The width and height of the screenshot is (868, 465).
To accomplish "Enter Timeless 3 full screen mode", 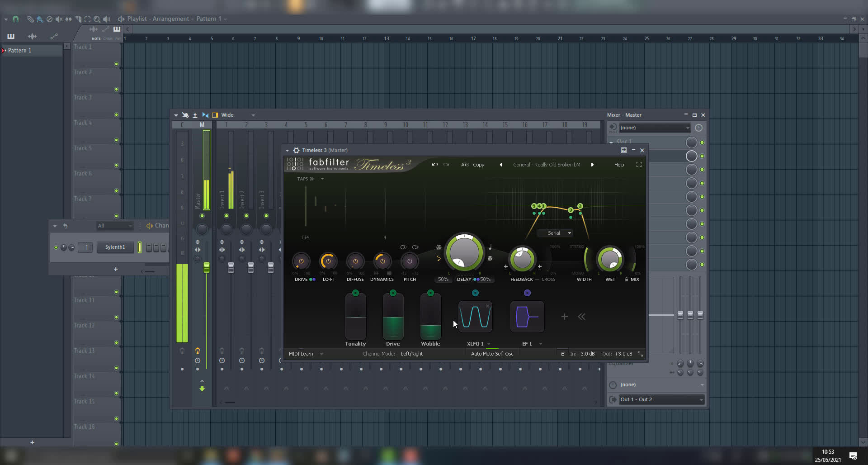I will coord(639,165).
